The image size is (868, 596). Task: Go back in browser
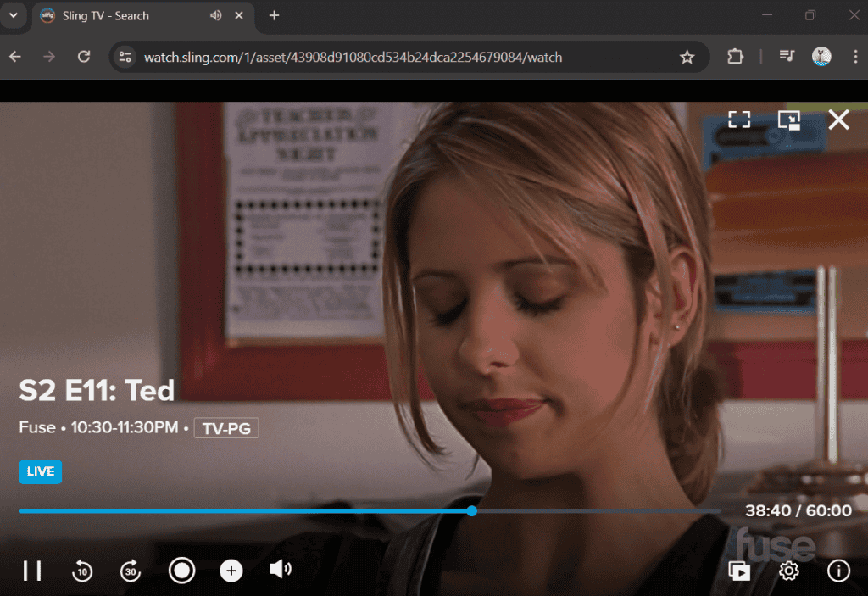coord(15,57)
